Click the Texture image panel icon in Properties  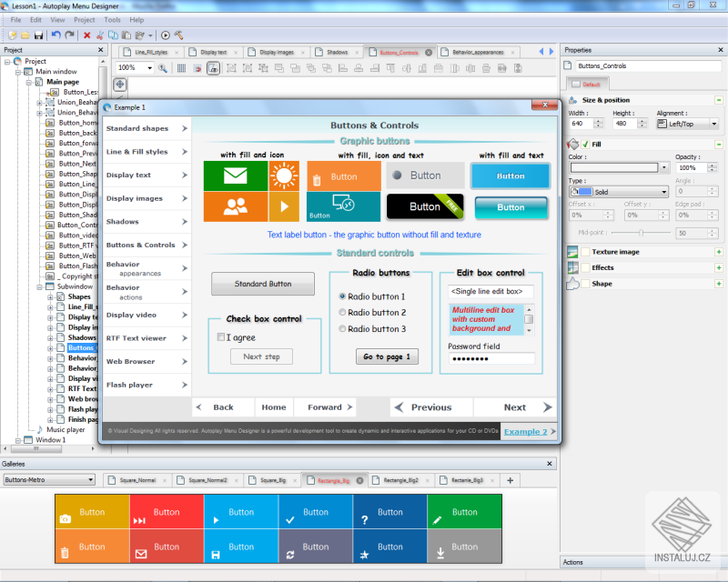571,252
